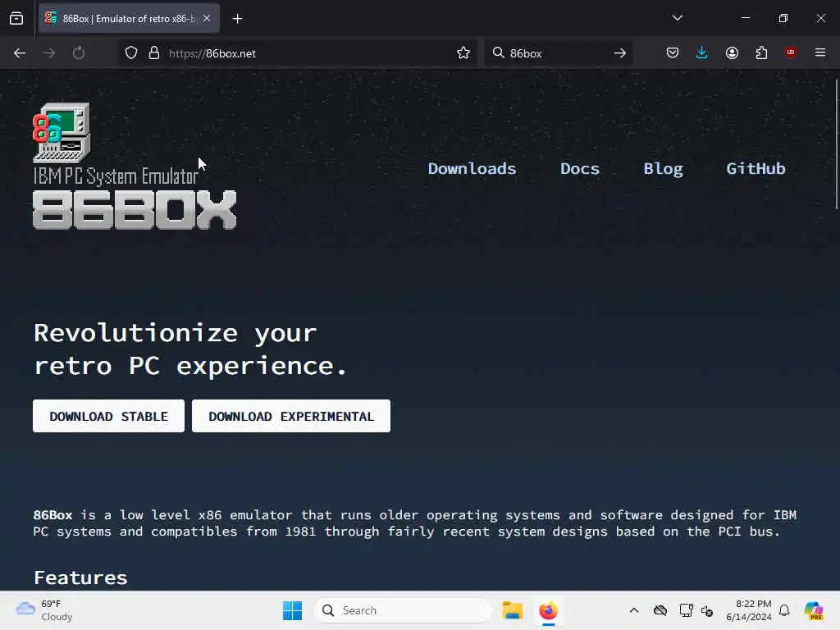The width and height of the screenshot is (840, 630).
Task: Switch to Firefox in taskbar
Action: [549, 610]
